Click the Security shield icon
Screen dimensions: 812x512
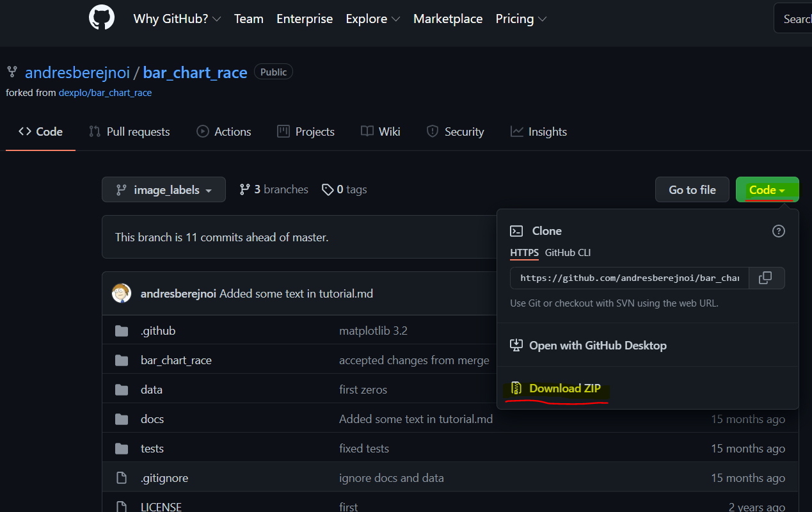[433, 132]
